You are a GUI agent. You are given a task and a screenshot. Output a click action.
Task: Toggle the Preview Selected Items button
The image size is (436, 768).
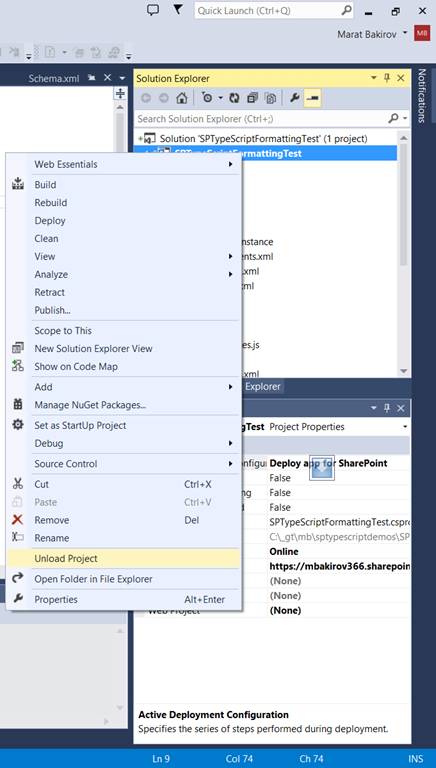[312, 98]
